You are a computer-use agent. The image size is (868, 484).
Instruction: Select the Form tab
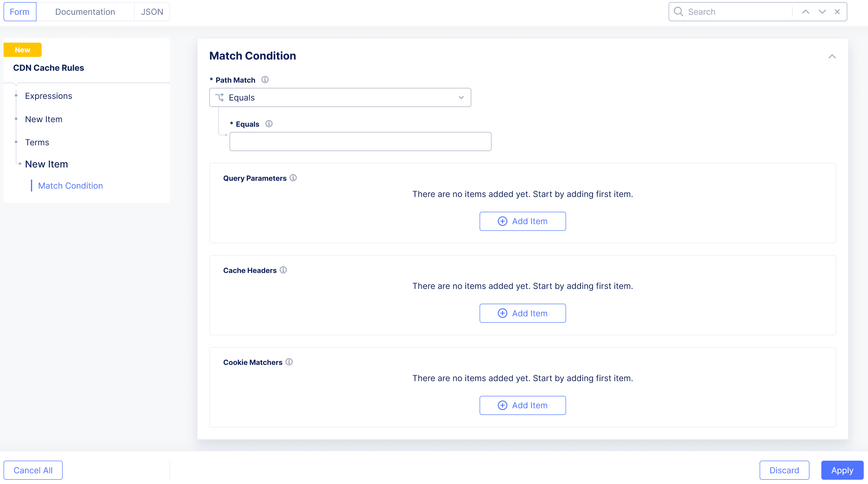[x=20, y=12]
